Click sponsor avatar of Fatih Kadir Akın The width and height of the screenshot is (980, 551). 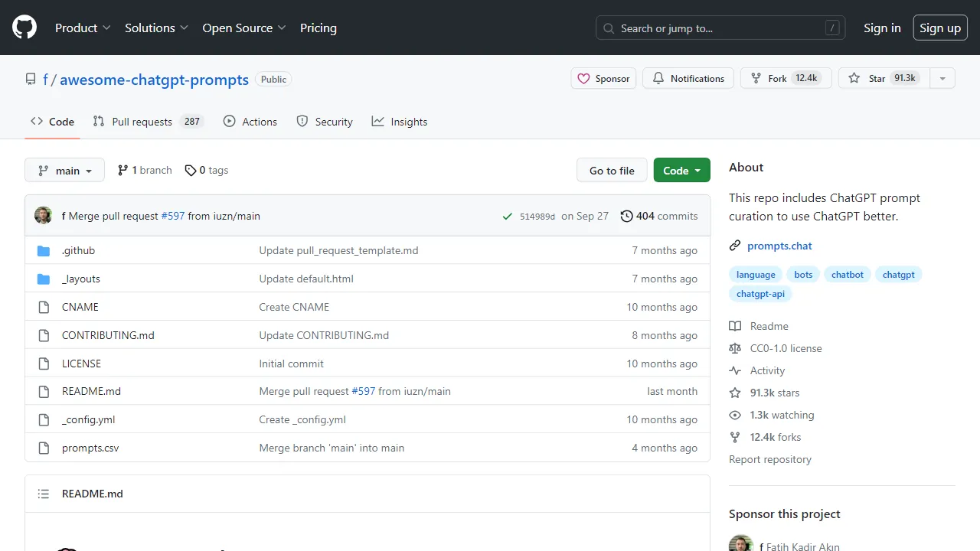[741, 544]
